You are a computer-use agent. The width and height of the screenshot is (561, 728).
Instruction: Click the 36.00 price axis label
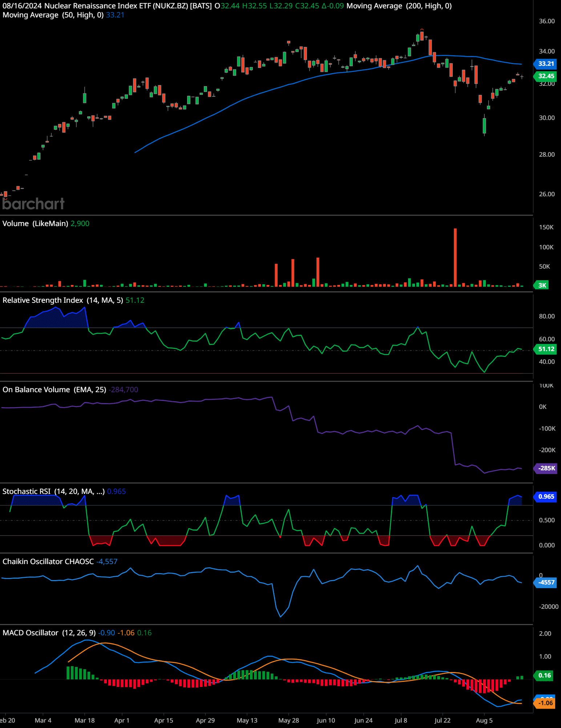click(x=547, y=21)
